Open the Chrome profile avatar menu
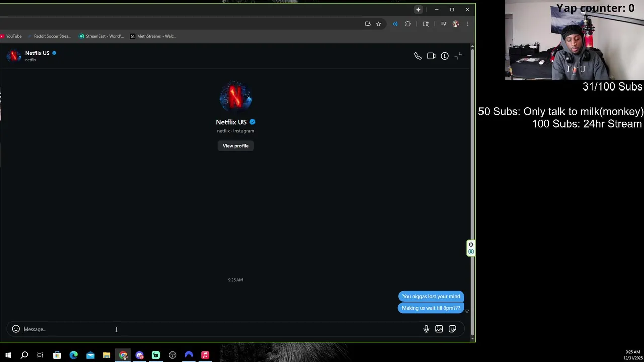 456,24
